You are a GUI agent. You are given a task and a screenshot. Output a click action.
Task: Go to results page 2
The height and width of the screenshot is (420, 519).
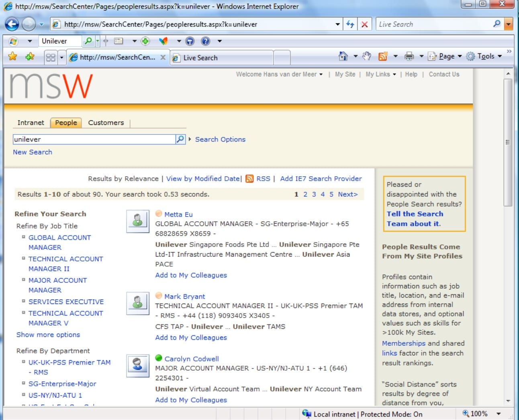pyautogui.click(x=305, y=194)
